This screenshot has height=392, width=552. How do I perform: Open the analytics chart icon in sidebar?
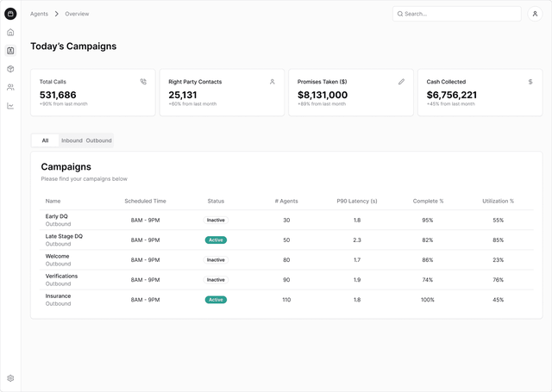pos(10,106)
